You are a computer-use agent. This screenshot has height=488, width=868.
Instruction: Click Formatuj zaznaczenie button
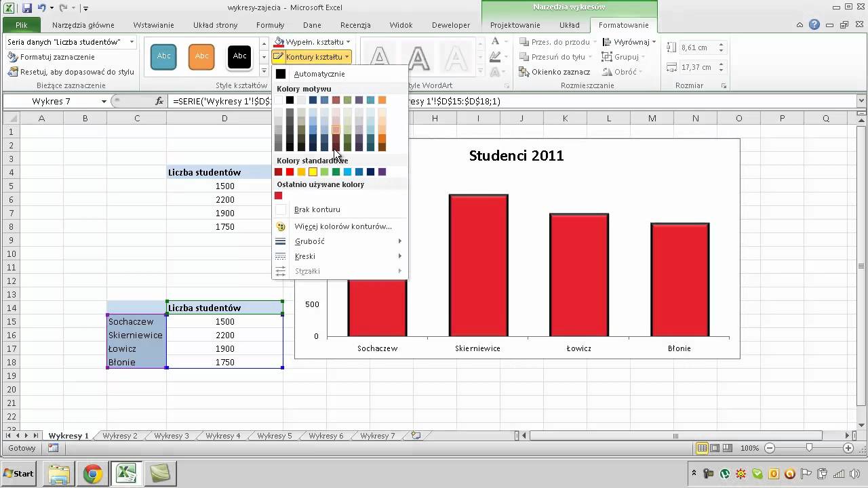pyautogui.click(x=52, y=57)
